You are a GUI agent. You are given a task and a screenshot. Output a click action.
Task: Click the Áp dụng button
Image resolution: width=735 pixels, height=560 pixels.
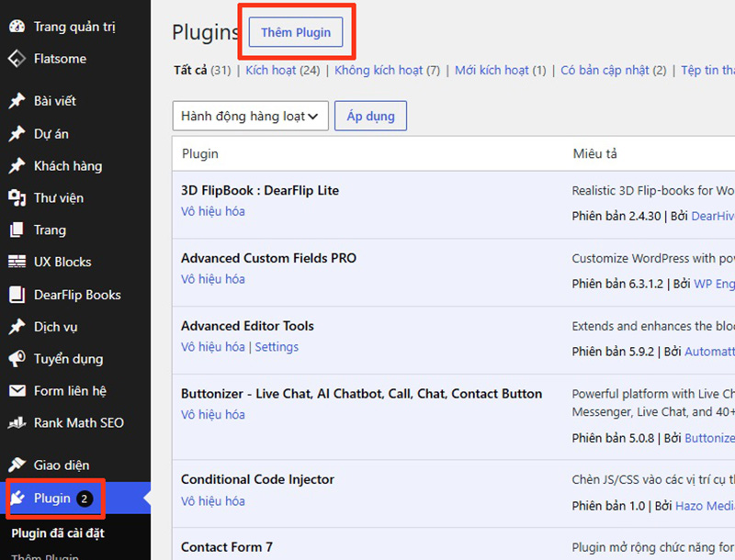[x=370, y=116]
